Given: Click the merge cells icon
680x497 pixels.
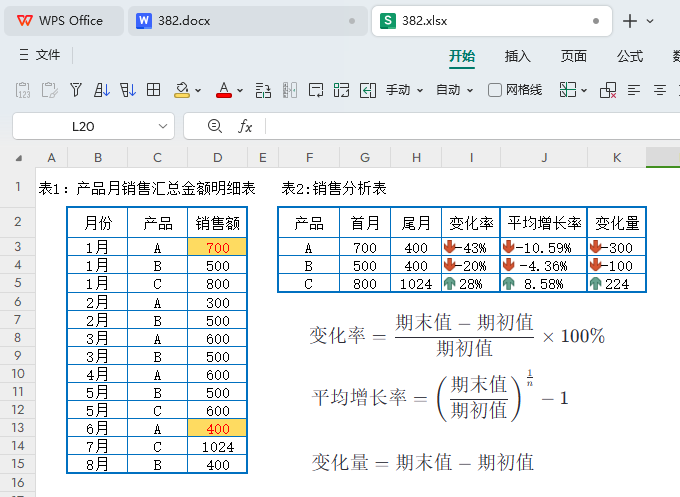Looking at the screenshot, I should [x=341, y=90].
